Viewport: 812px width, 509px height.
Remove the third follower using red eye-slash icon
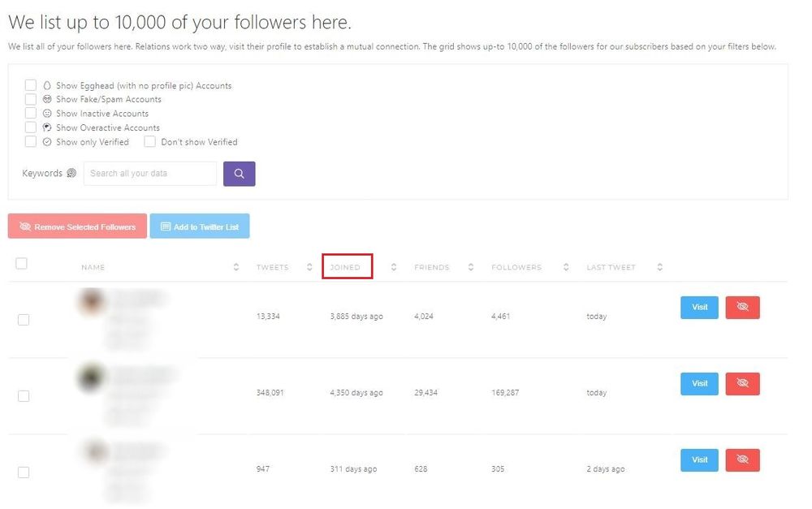coord(742,459)
